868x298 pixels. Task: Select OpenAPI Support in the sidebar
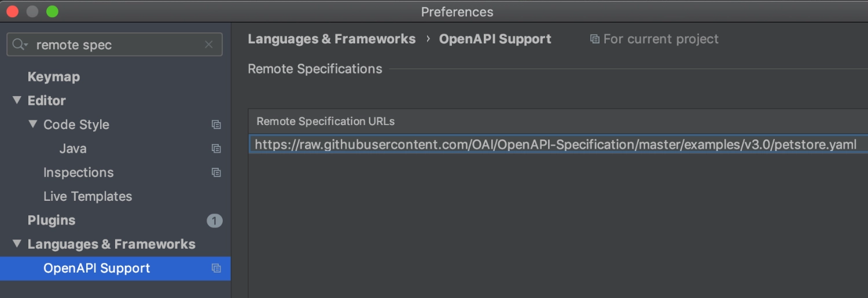pos(115,268)
